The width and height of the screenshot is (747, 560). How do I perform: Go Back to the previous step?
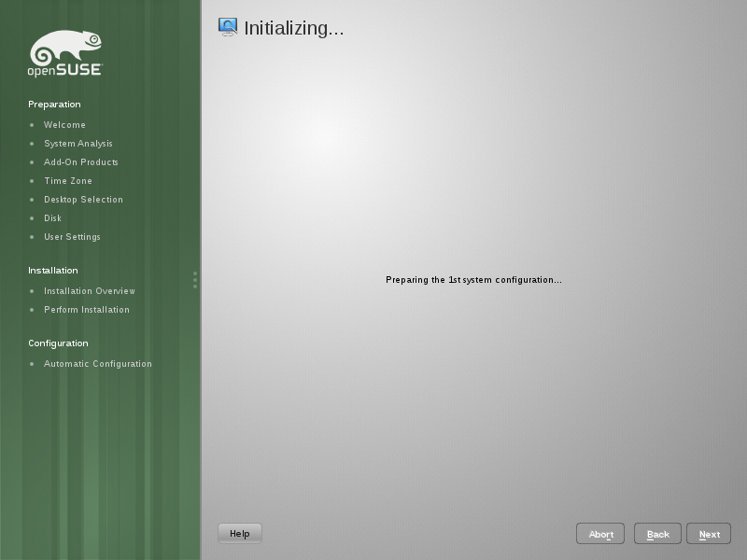click(657, 534)
